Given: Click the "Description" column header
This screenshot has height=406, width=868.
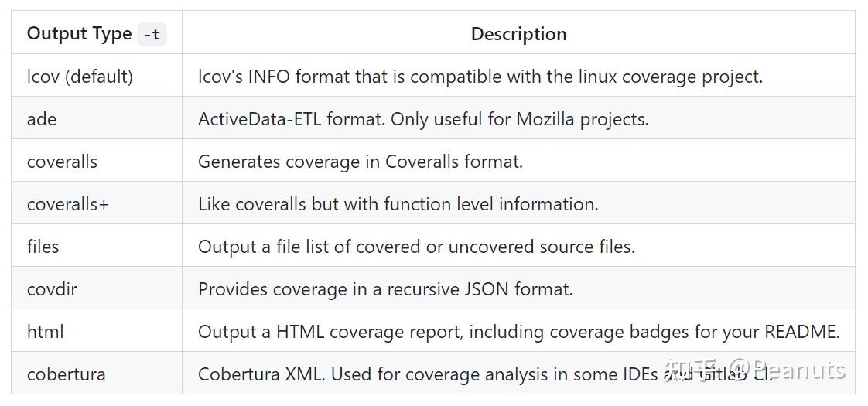Looking at the screenshot, I should pos(518,34).
